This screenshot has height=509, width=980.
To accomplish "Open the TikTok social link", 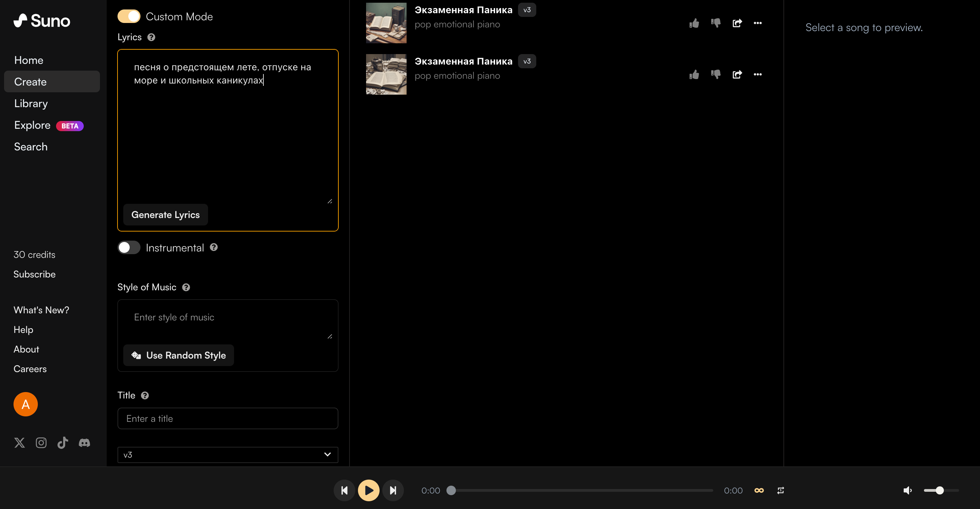I will pos(63,443).
